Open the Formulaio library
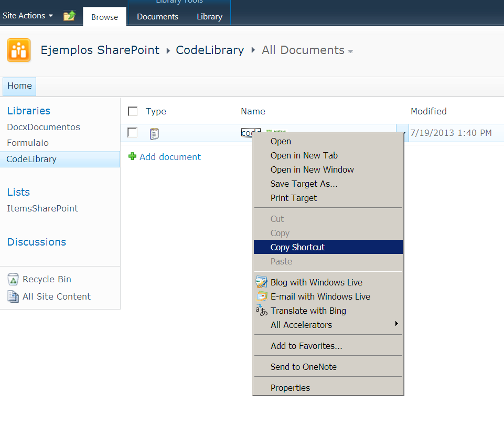Image resolution: width=504 pixels, height=425 pixels. tap(28, 143)
